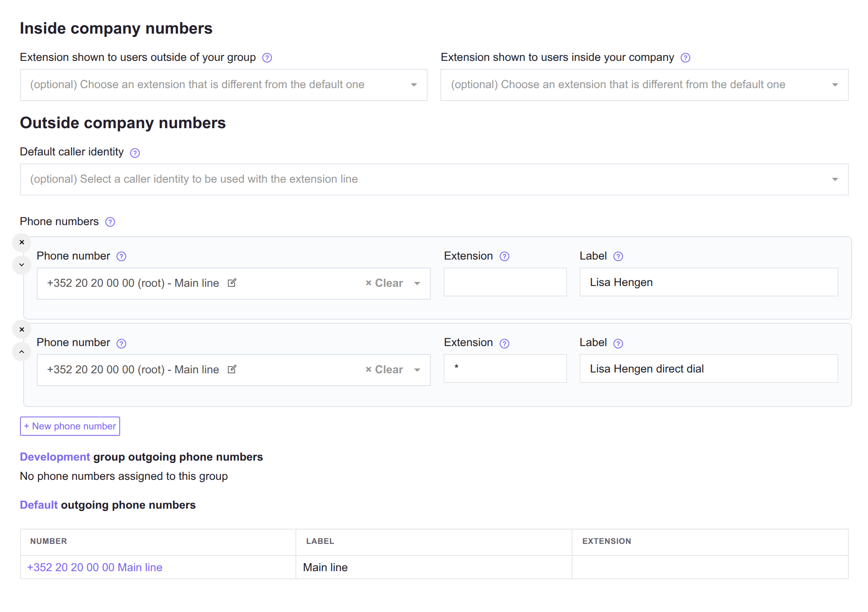Clear phone number in Lisa Hengen row

384,283
